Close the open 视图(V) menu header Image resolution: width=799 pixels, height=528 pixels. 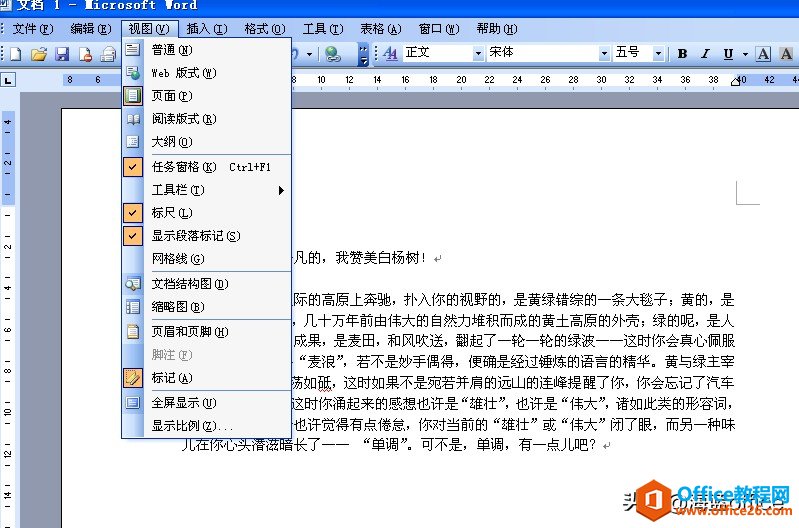[149, 29]
